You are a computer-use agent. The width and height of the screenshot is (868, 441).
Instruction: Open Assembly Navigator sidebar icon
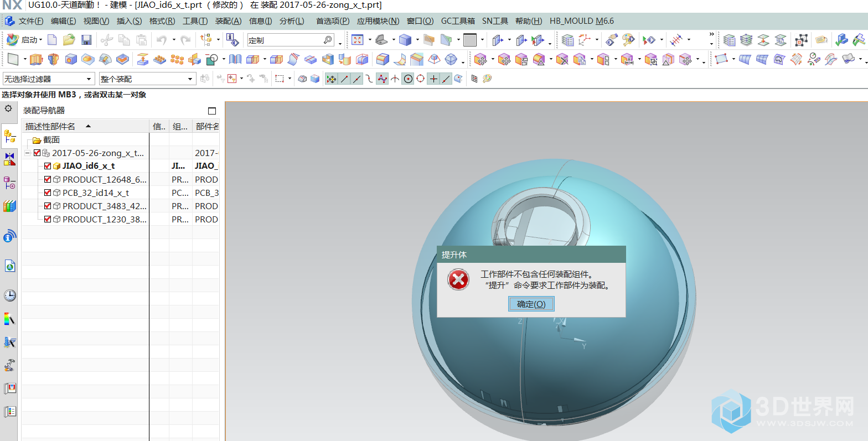coord(9,135)
